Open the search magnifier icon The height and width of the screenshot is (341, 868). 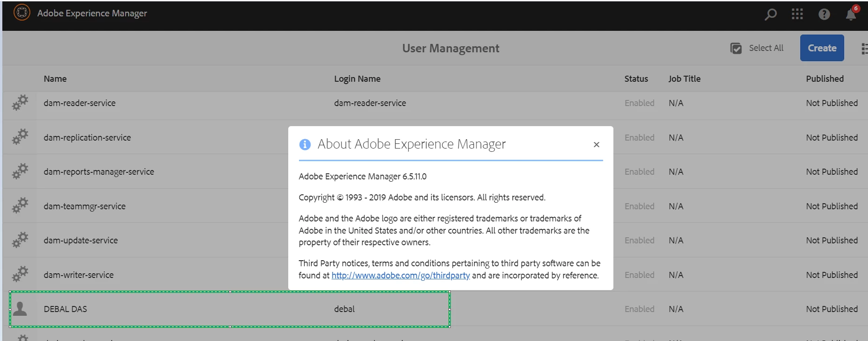click(x=771, y=14)
